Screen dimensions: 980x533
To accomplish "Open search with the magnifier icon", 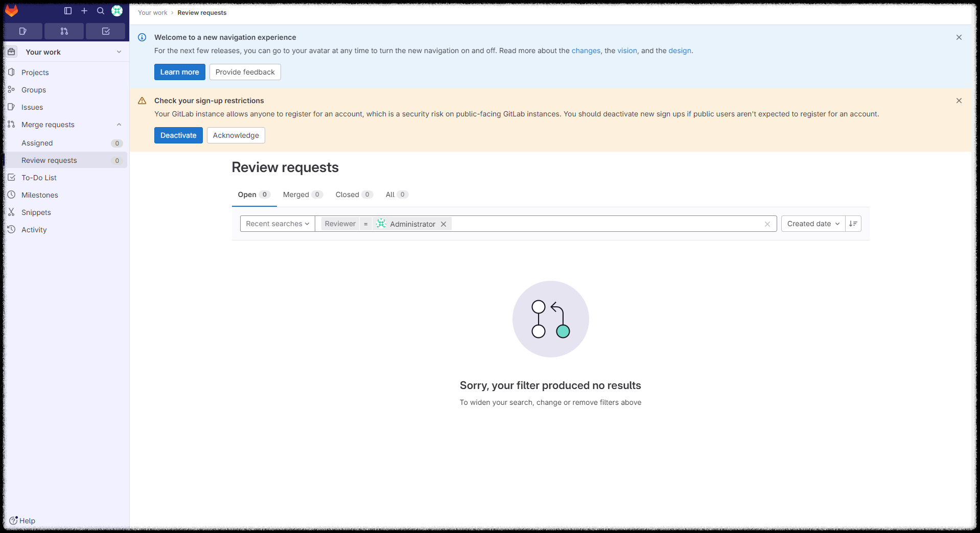I will click(101, 11).
